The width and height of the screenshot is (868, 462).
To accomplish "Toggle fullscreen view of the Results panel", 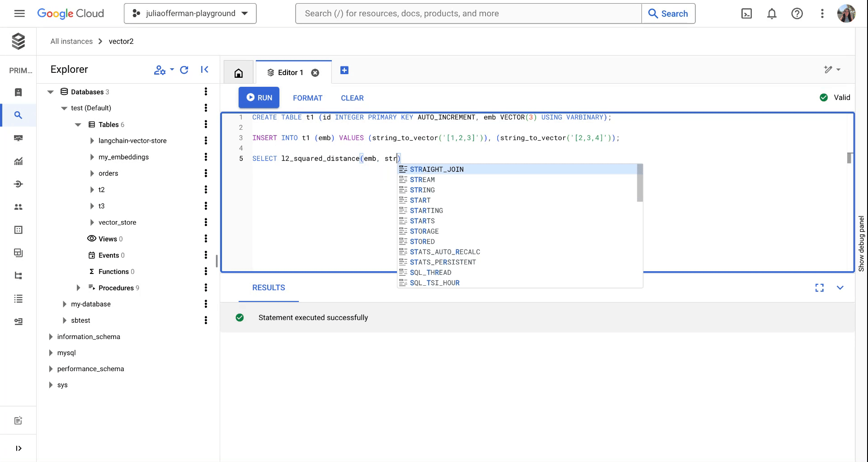I will click(x=820, y=288).
